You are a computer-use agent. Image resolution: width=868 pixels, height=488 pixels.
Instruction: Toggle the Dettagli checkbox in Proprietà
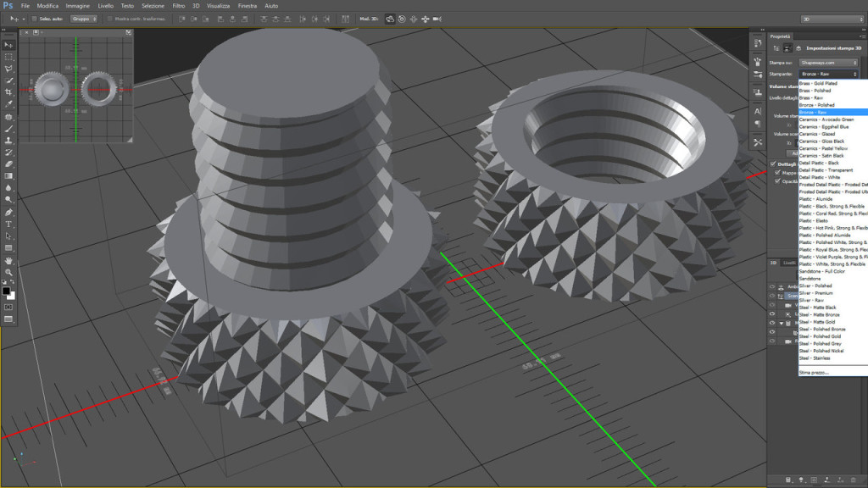(x=772, y=164)
